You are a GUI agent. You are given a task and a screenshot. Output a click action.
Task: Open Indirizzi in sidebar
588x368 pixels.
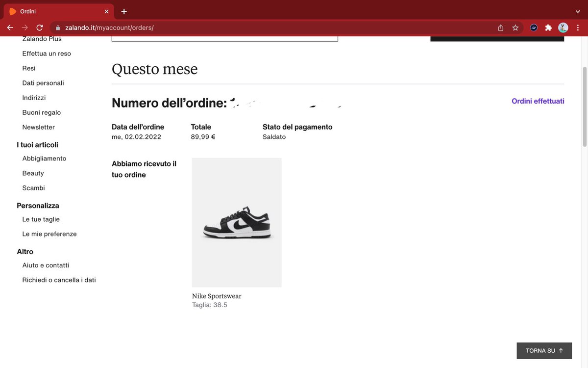tap(34, 98)
